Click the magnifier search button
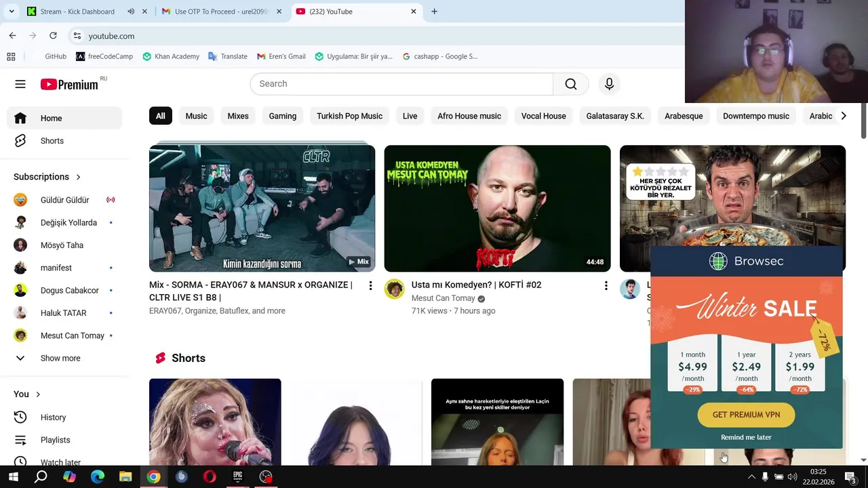 click(571, 84)
